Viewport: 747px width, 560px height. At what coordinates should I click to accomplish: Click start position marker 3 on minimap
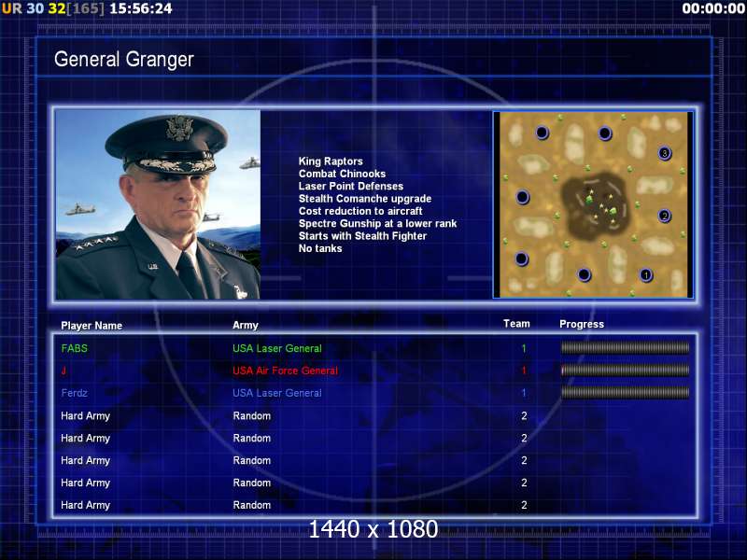tap(665, 153)
